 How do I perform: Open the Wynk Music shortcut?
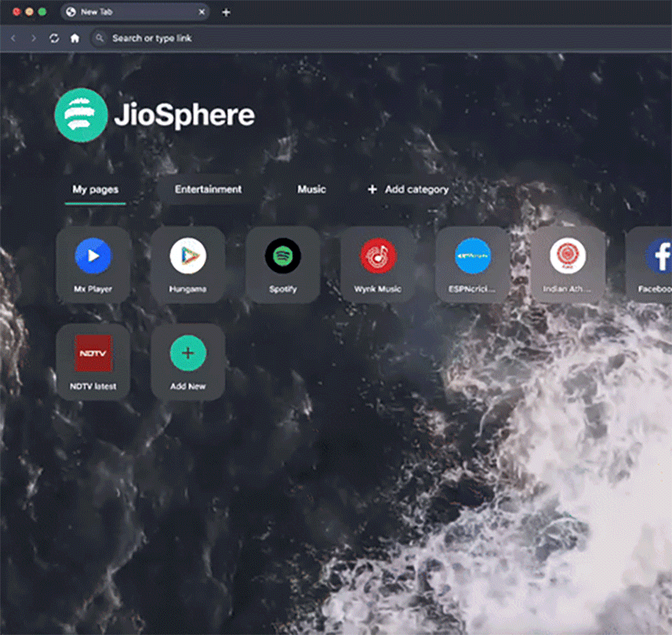(377, 265)
